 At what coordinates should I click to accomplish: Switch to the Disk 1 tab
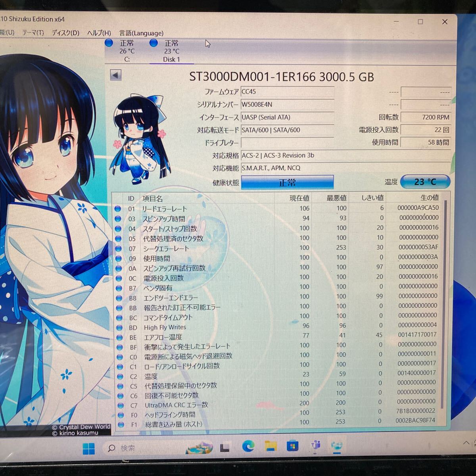(171, 51)
